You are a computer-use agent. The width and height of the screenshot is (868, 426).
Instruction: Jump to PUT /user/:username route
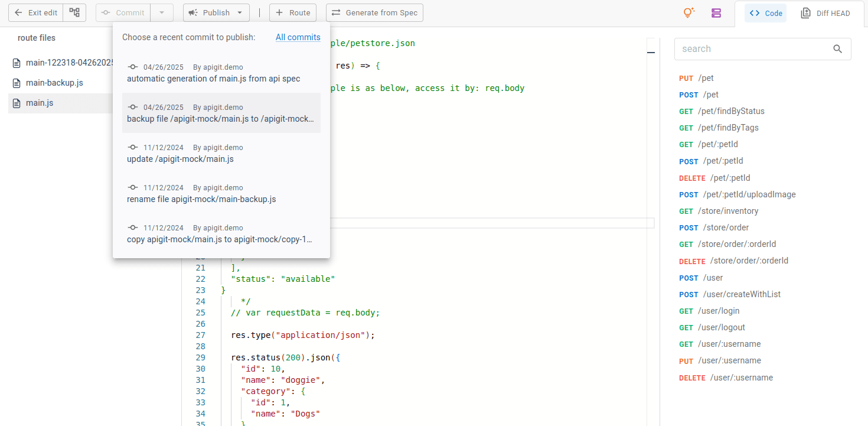(720, 360)
